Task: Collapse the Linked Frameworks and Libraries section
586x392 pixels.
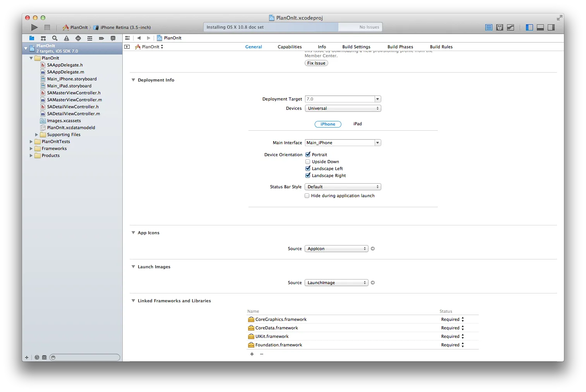Action: (134, 301)
